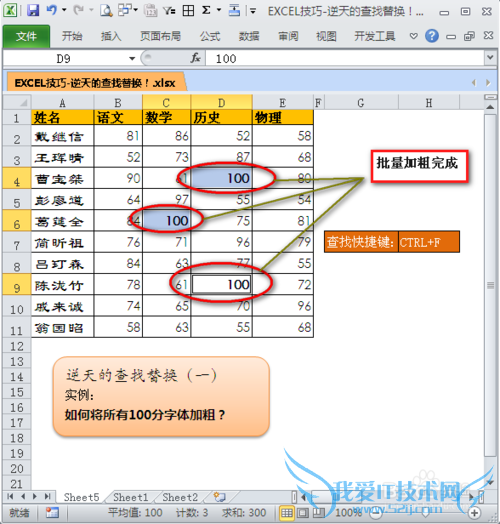The height and width of the screenshot is (524, 500).
Task: Click the borders grid icon in toolbar
Action: click(188, 11)
